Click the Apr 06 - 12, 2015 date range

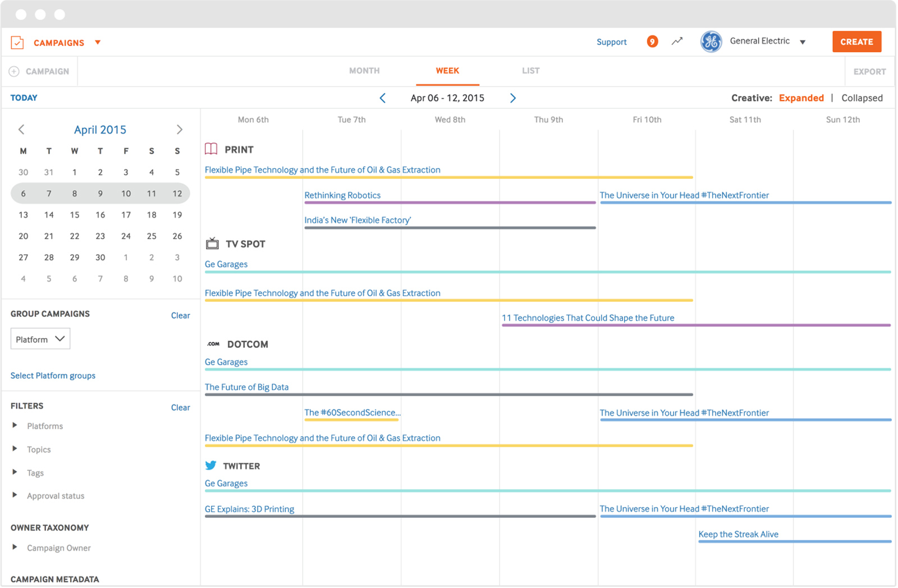click(x=447, y=98)
